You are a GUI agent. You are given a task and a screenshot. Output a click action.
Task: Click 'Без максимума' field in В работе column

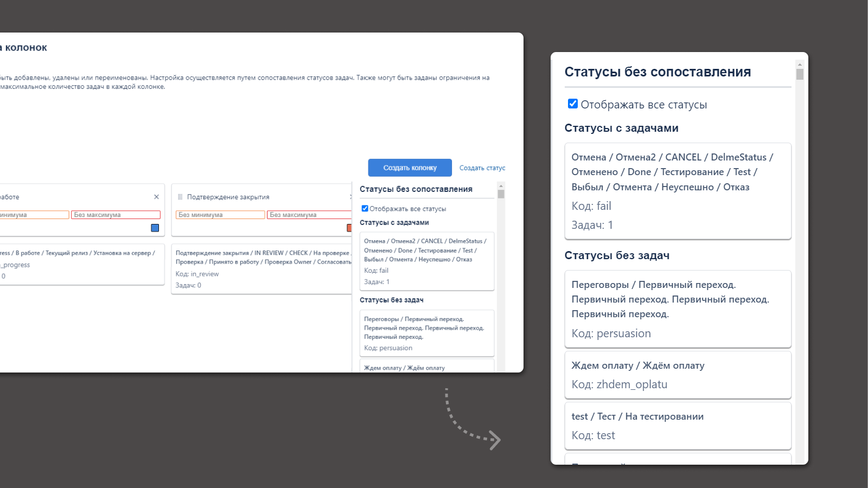116,215
